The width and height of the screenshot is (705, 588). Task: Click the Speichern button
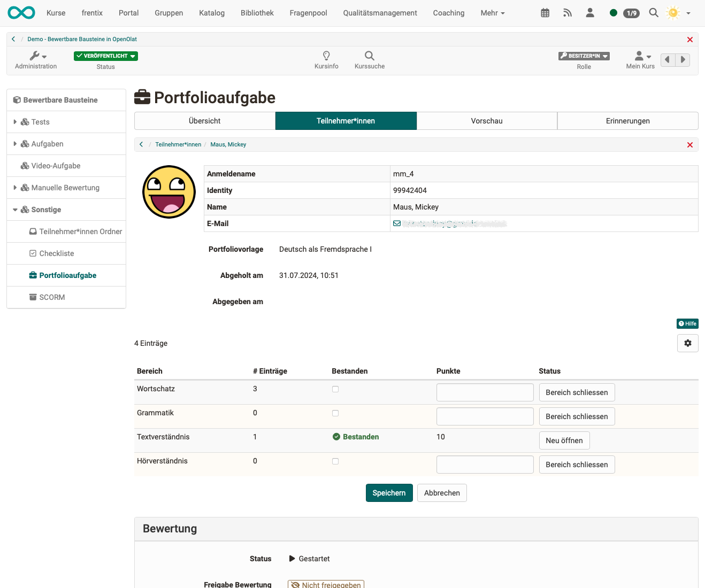(389, 492)
